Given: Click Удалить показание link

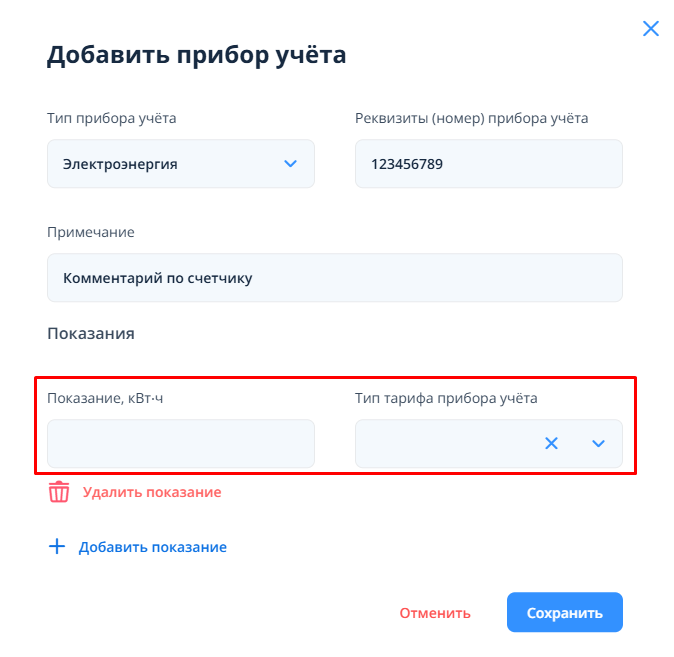Looking at the screenshot, I should [x=152, y=492].
